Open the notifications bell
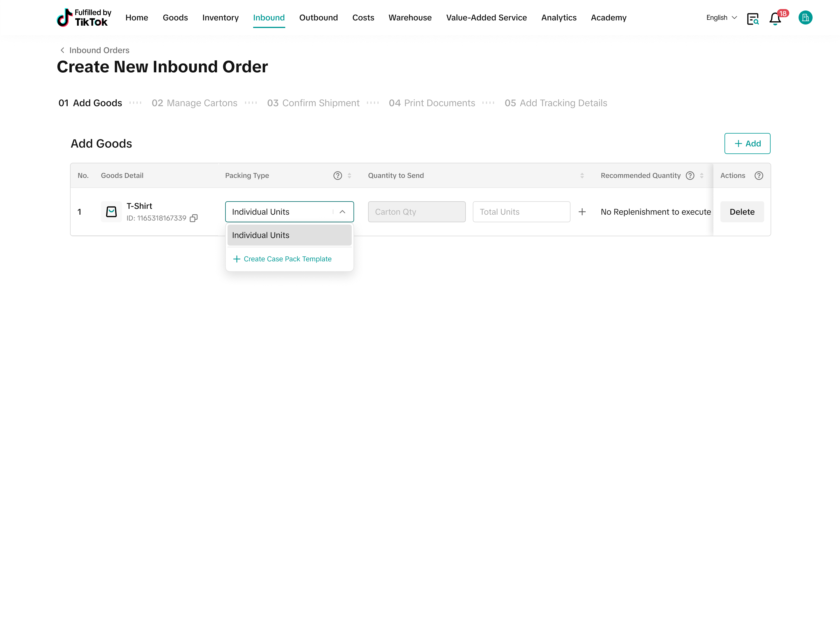 coord(775,18)
